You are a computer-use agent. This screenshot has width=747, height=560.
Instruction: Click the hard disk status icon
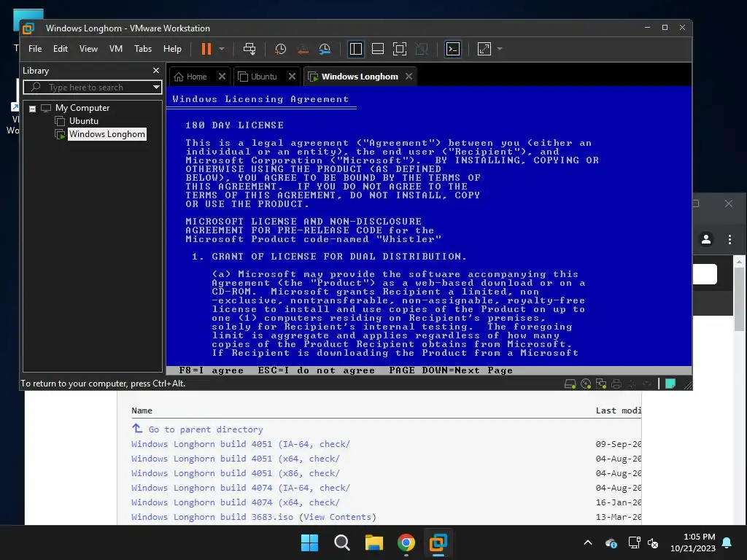click(x=570, y=384)
